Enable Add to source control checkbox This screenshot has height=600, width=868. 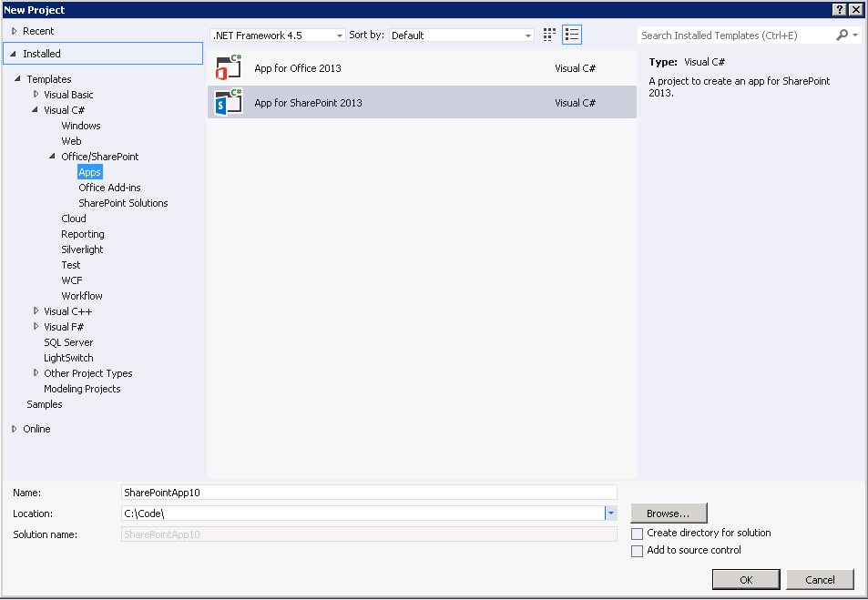(x=638, y=551)
